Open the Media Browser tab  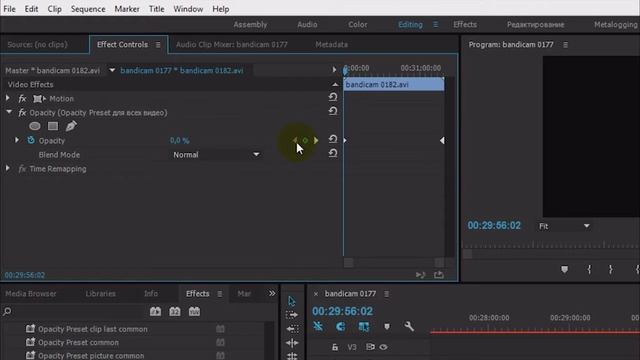(x=31, y=293)
